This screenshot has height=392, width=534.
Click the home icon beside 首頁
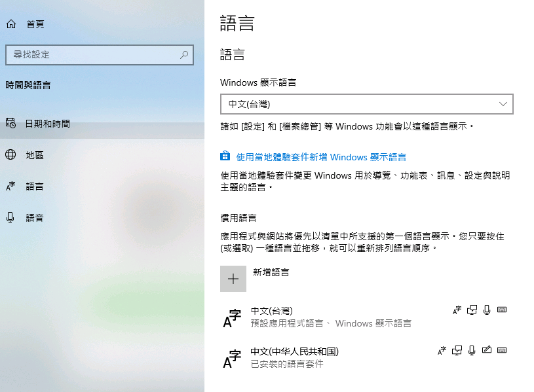tap(11, 24)
